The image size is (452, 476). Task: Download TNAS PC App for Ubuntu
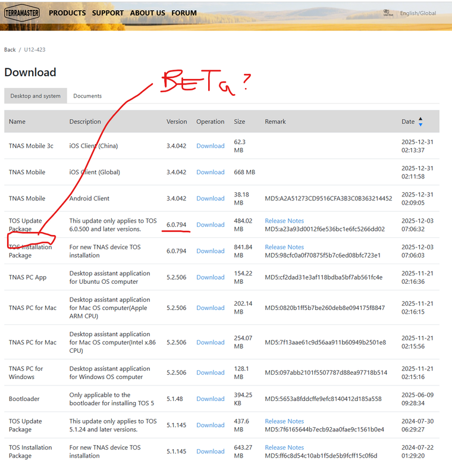pyautogui.click(x=210, y=277)
